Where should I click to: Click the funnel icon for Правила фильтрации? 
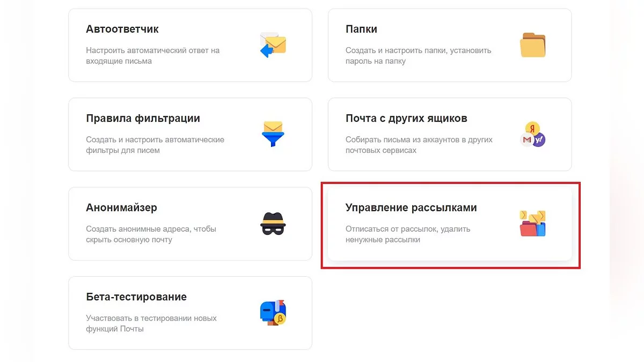click(273, 134)
